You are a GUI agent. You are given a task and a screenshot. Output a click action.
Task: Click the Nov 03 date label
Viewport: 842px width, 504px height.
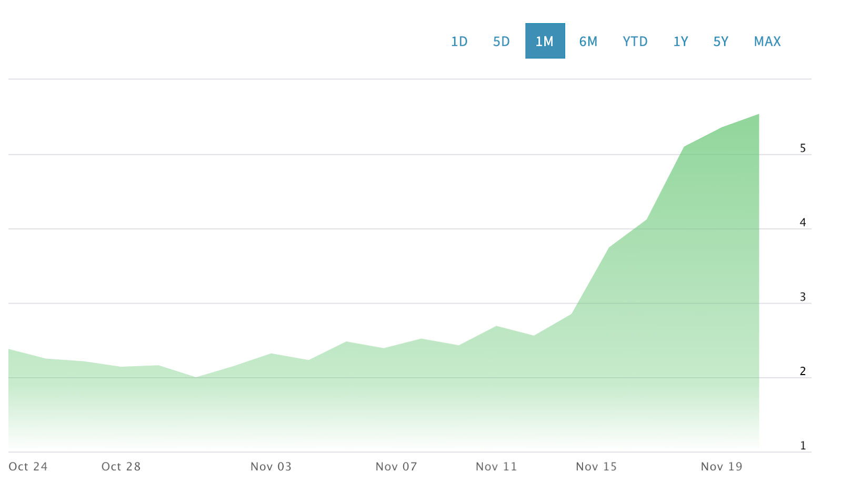271,467
